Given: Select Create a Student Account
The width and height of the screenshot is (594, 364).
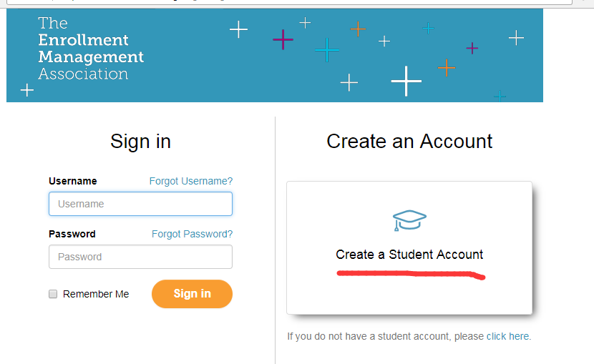Looking at the screenshot, I should pyautogui.click(x=409, y=248).
